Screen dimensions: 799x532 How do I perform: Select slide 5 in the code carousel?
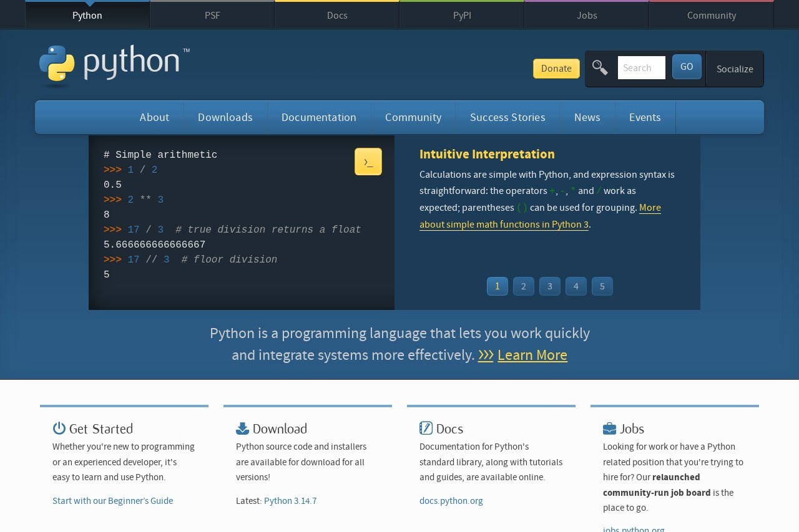(x=602, y=286)
